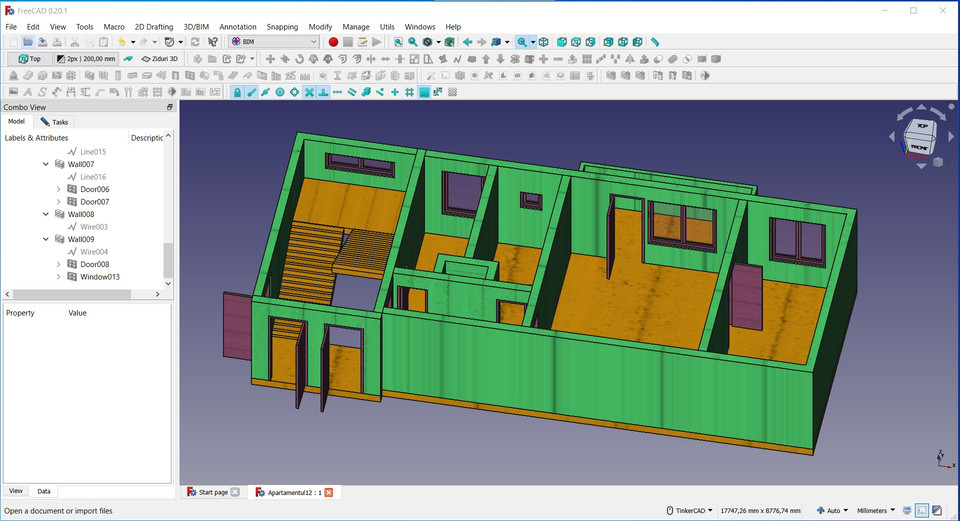
Task: Select the Data property tab
Action: point(43,491)
